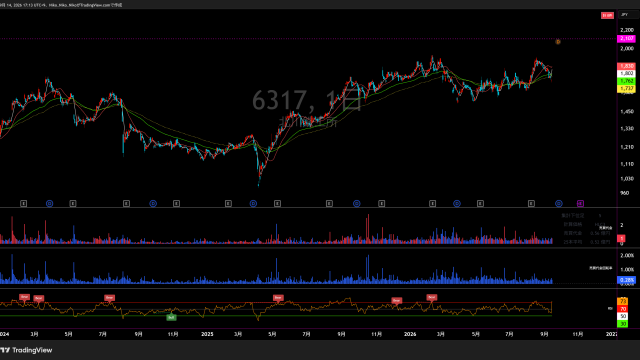Click the orange marker under the dotted line

[558, 42]
